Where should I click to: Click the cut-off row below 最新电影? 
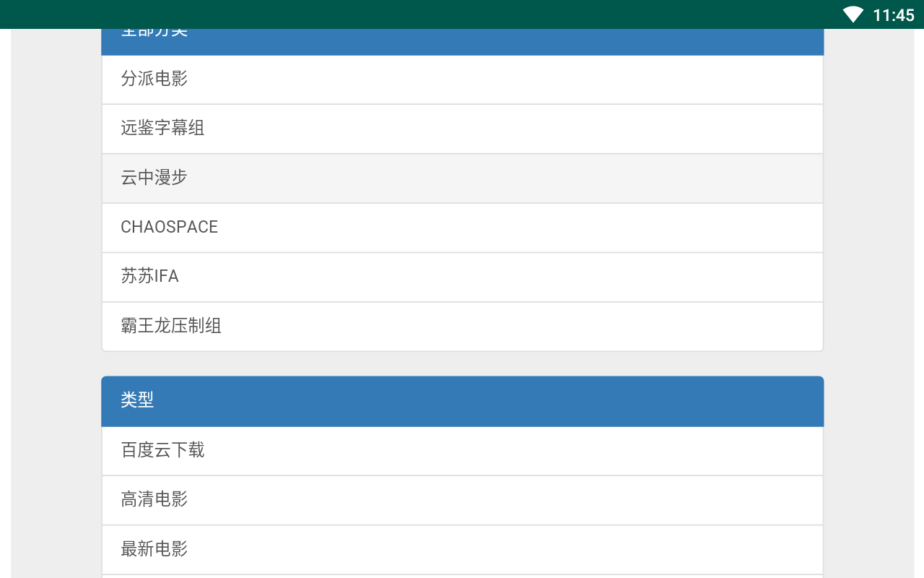tap(462, 577)
